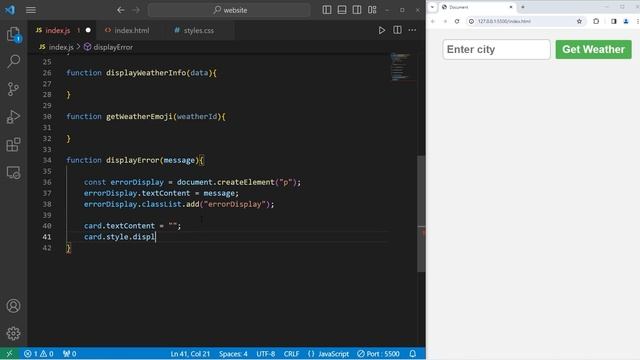Toggle the secondary side bar layout icon
The image size is (640, 360).
357,10
